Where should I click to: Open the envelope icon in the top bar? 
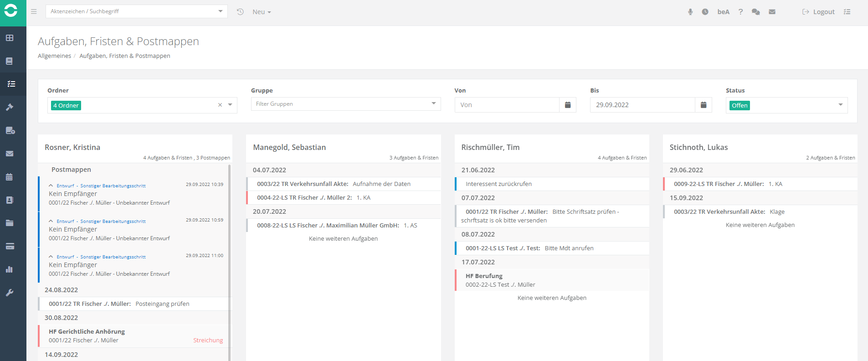click(772, 12)
